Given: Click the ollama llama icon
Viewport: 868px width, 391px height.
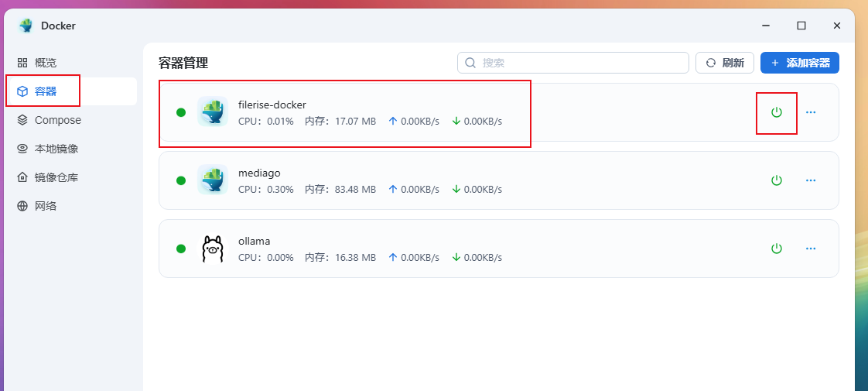Looking at the screenshot, I should click(212, 249).
